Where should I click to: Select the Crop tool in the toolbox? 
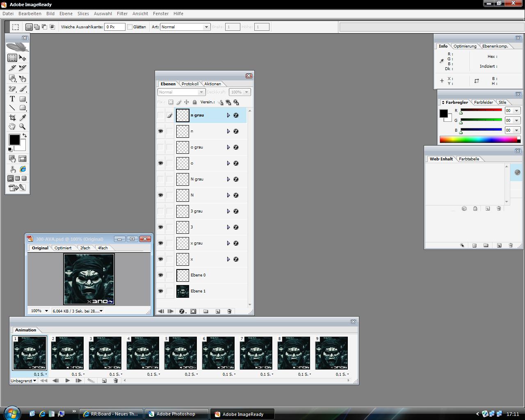[x=12, y=118]
